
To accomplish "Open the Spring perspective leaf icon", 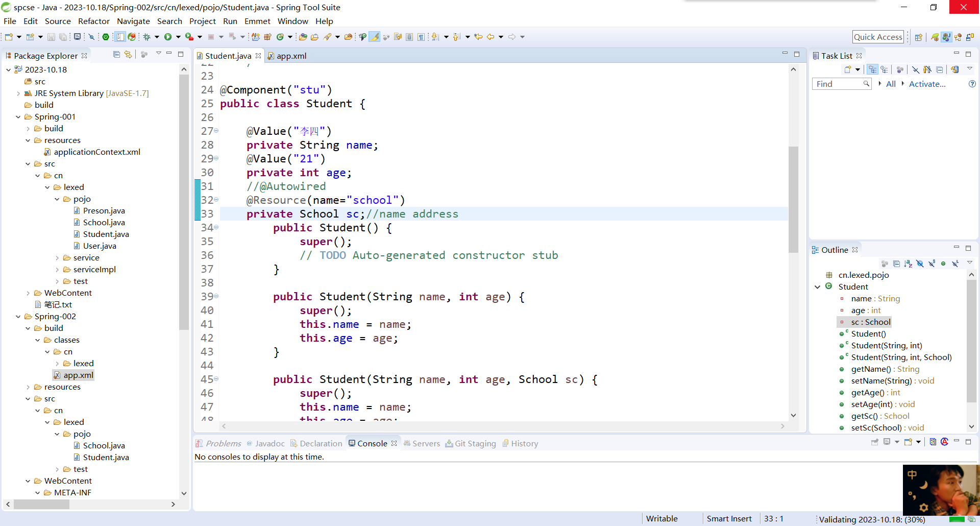I will (935, 37).
